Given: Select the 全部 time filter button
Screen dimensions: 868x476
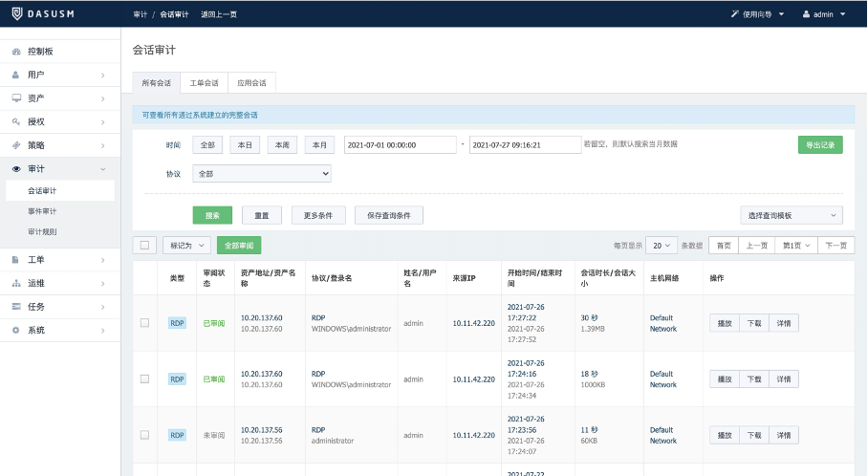Looking at the screenshot, I should tap(207, 145).
